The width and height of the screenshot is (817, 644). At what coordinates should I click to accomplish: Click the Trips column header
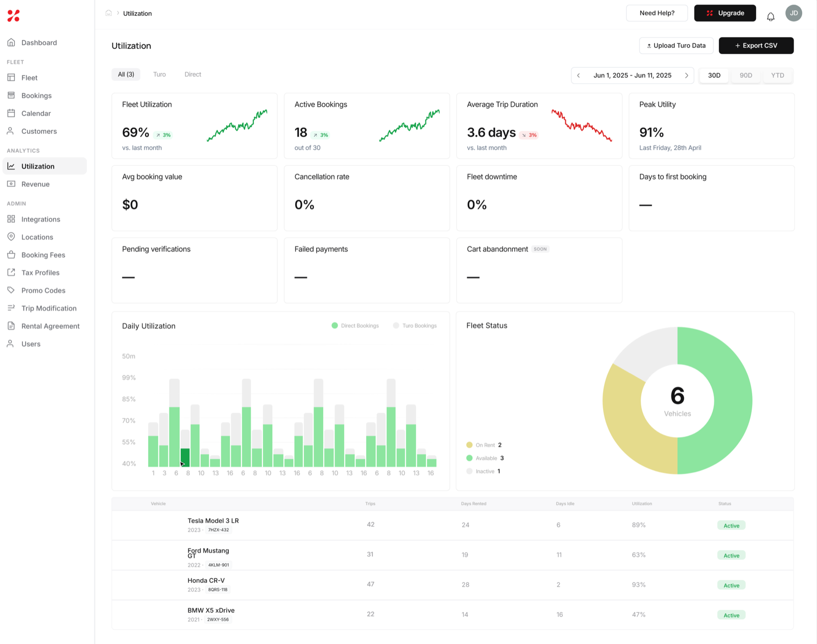(370, 504)
